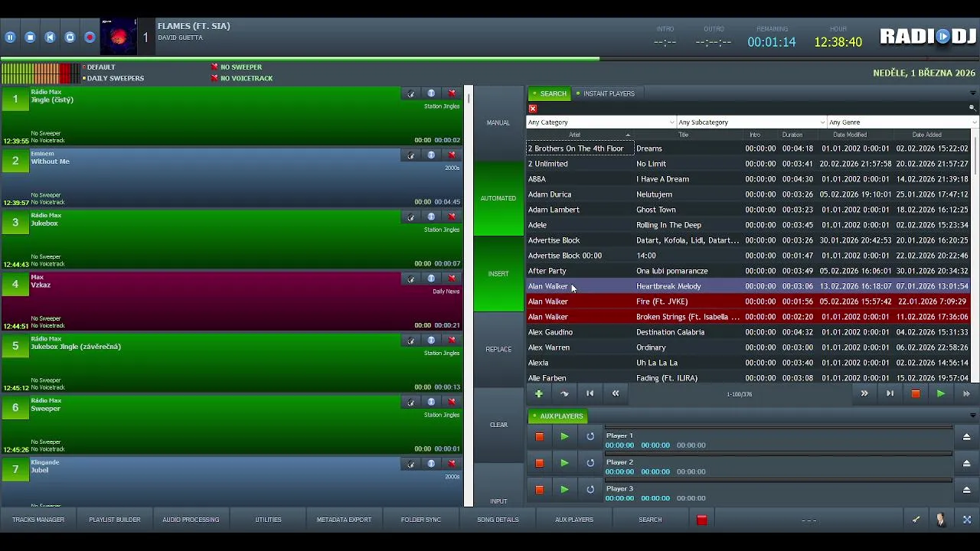The height and width of the screenshot is (551, 980).
Task: Select the Adele Rolling In The Deep row
Action: pyautogui.click(x=749, y=225)
